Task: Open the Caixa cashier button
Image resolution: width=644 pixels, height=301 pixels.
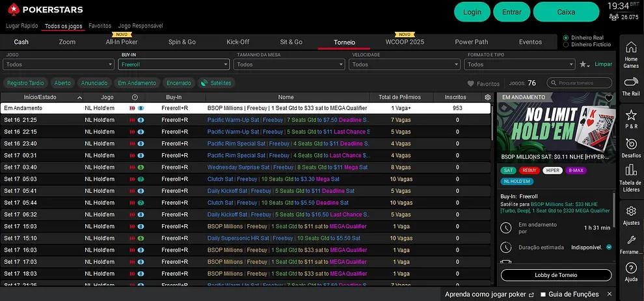Action: click(566, 12)
